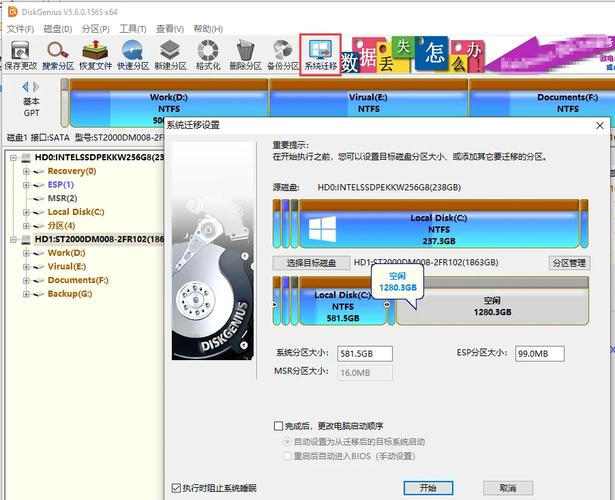The width and height of the screenshot is (615, 500).
Task: Expand the ESP(1) partition node
Action: pos(26,185)
